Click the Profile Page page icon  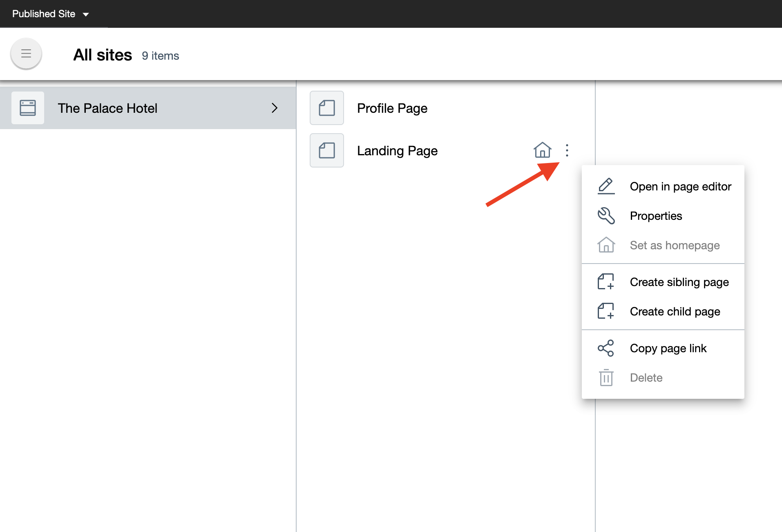tap(326, 108)
